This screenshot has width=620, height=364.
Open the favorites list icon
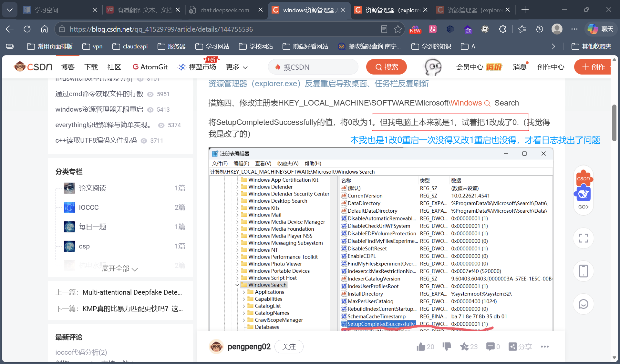522,29
